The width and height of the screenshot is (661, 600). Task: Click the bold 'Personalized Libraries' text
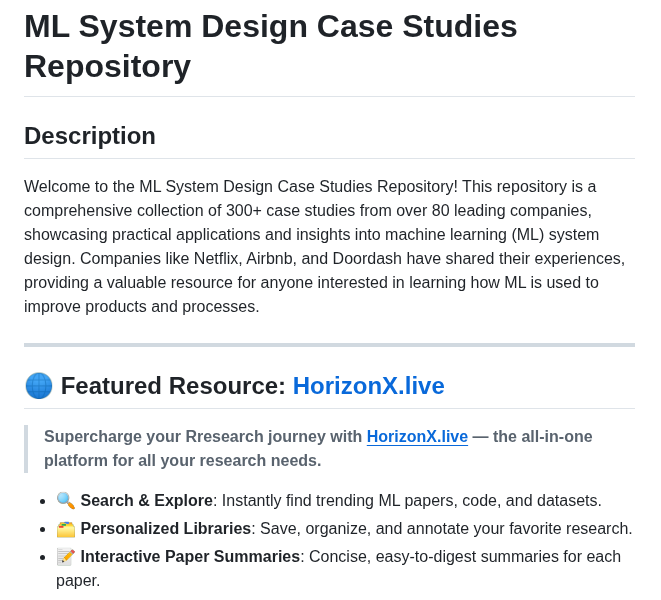click(x=166, y=528)
